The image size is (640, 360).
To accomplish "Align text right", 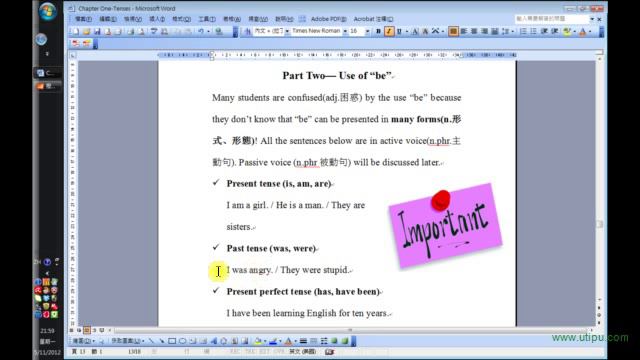I will click(x=484, y=31).
